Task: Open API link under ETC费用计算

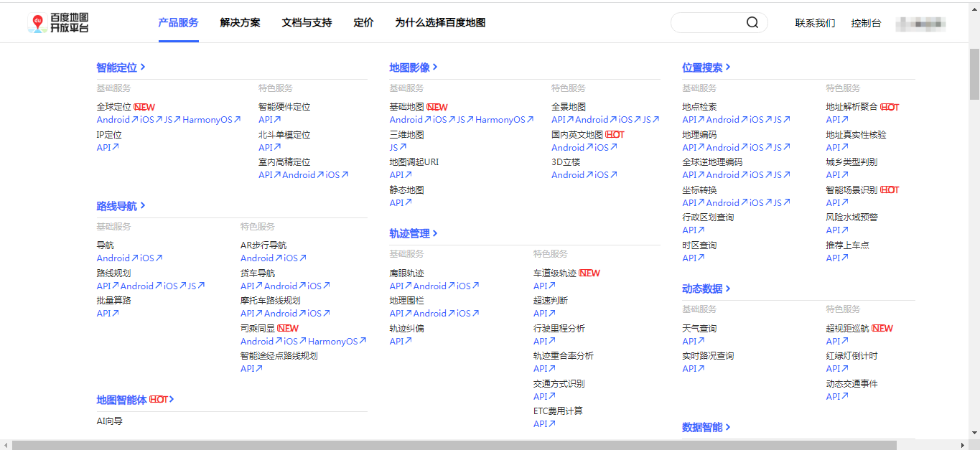Action: tap(545, 423)
